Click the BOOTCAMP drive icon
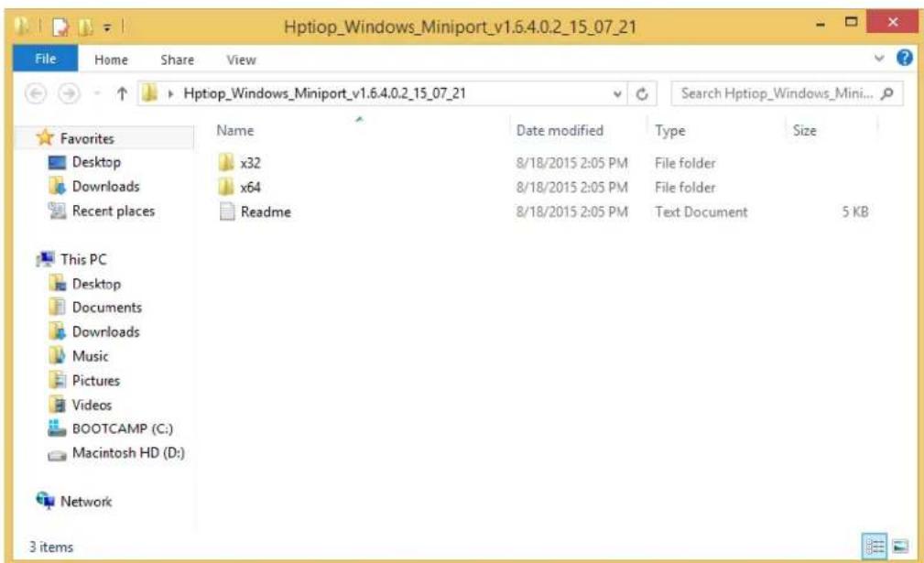This screenshot has width=924, height=563. pyautogui.click(x=57, y=428)
